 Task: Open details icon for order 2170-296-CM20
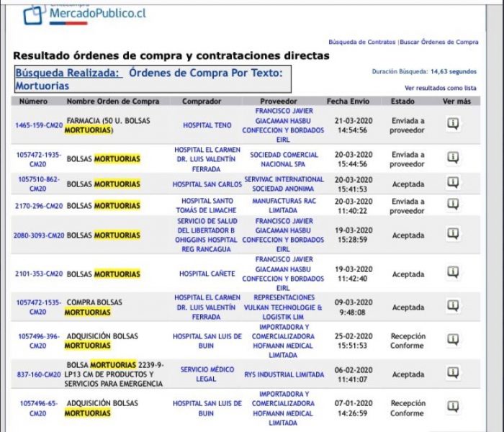453,205
